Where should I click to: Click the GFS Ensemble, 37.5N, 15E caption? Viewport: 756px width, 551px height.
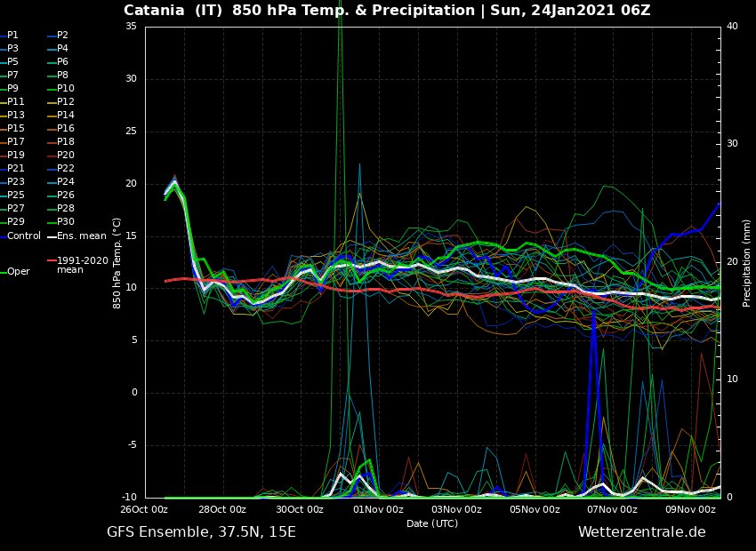tap(201, 532)
